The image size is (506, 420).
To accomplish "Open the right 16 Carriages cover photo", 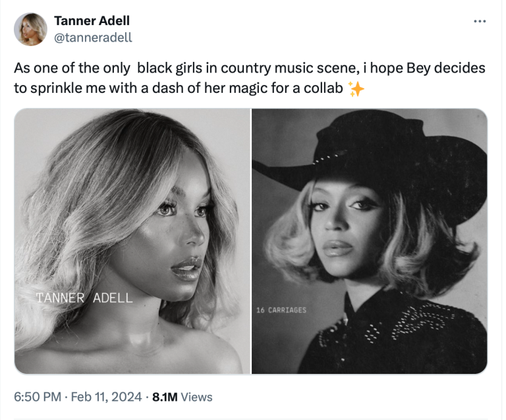I will [x=370, y=241].
